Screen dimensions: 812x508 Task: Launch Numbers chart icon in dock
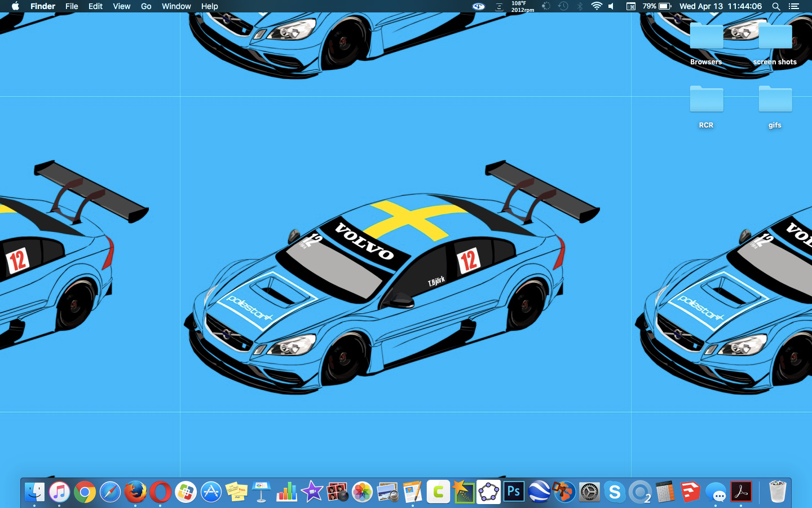[x=286, y=492]
